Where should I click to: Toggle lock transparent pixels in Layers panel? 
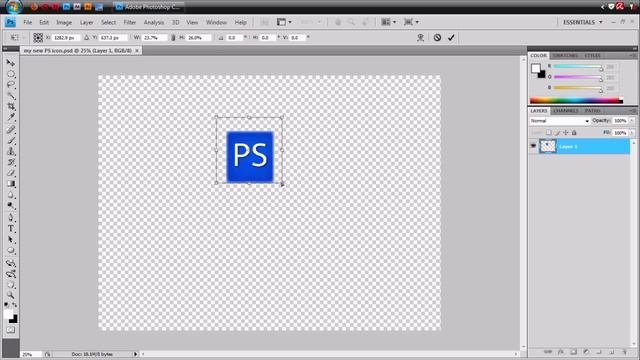[x=549, y=133]
